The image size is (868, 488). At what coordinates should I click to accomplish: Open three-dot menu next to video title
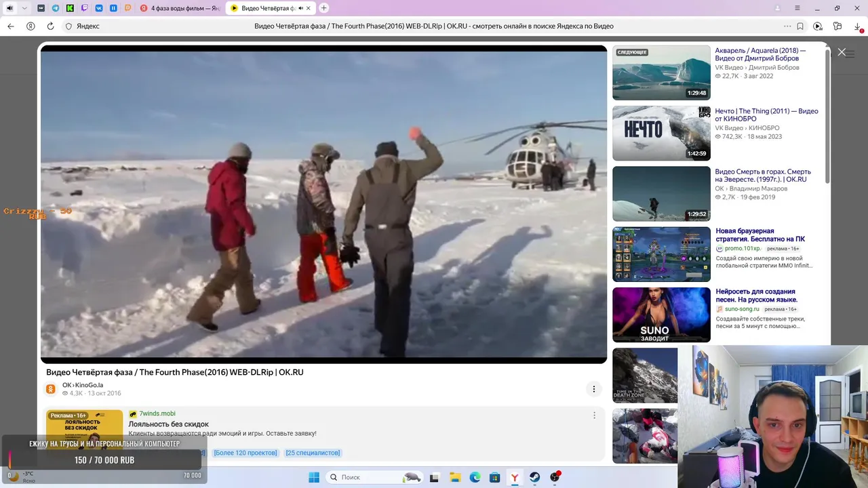(593, 389)
